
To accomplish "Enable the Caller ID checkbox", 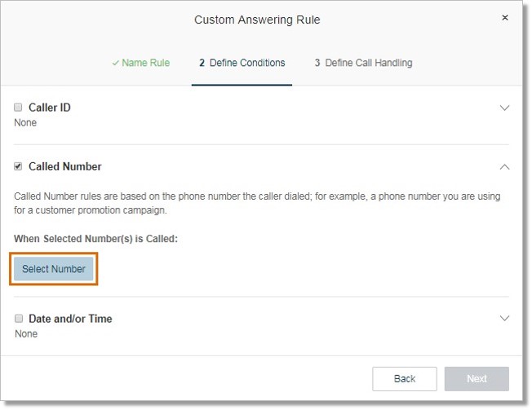I will pyautogui.click(x=18, y=108).
